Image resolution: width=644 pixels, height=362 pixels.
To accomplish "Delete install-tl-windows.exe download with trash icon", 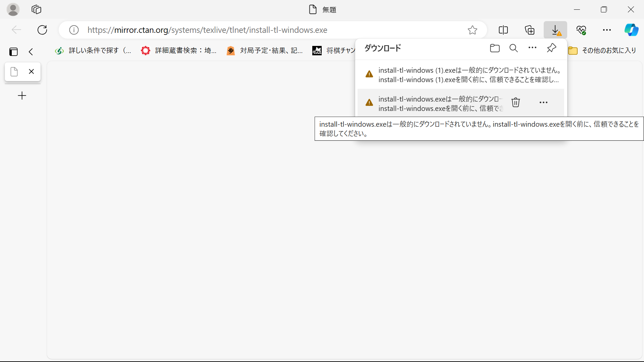I will click(516, 102).
